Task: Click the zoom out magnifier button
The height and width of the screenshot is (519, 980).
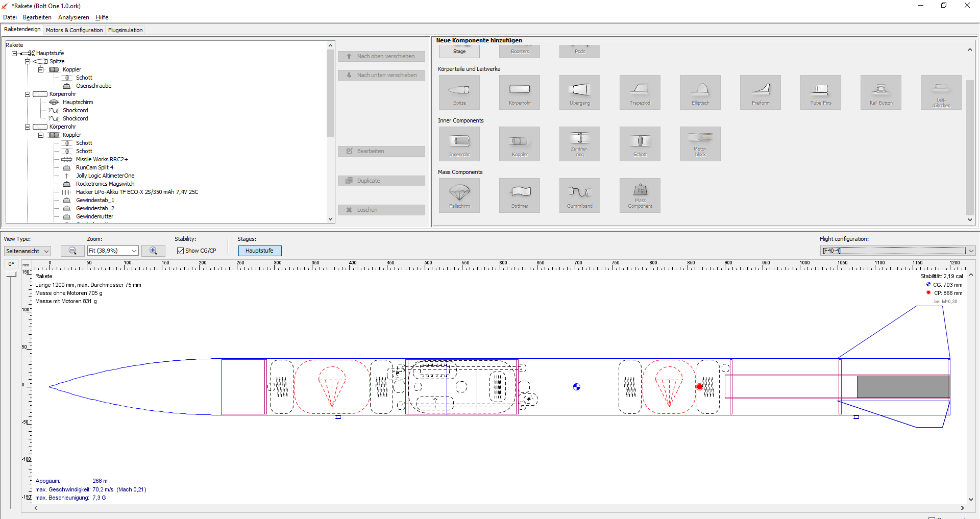Action: click(x=72, y=251)
